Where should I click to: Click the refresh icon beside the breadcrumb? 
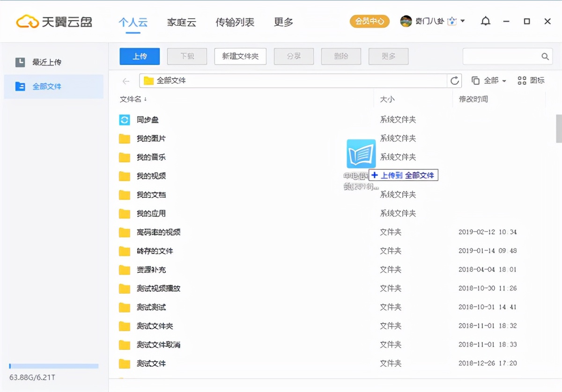tap(454, 80)
